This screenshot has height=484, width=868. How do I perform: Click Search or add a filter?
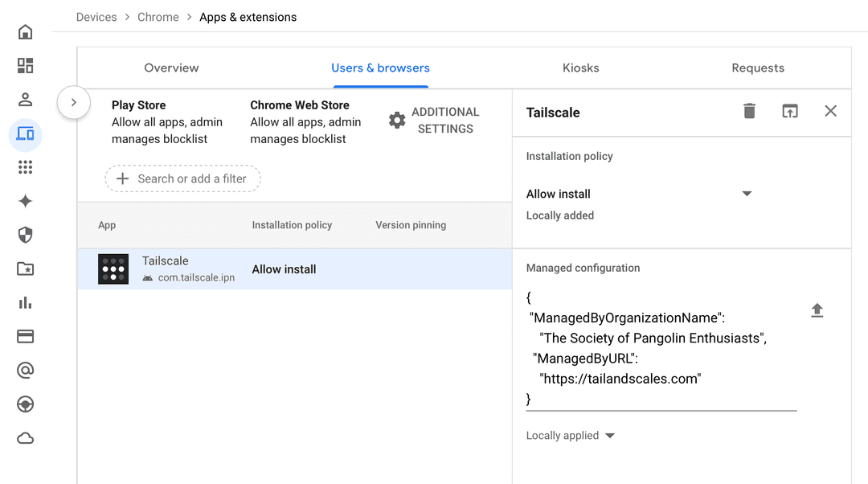tap(182, 178)
